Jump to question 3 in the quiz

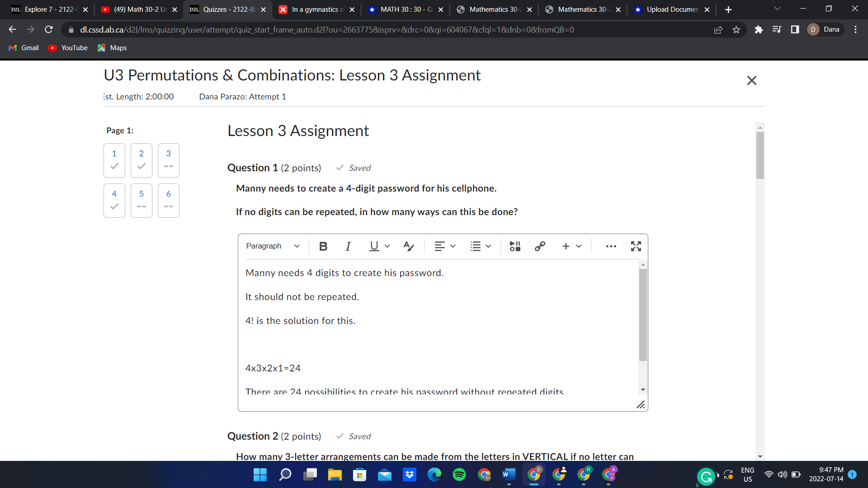coord(168,160)
